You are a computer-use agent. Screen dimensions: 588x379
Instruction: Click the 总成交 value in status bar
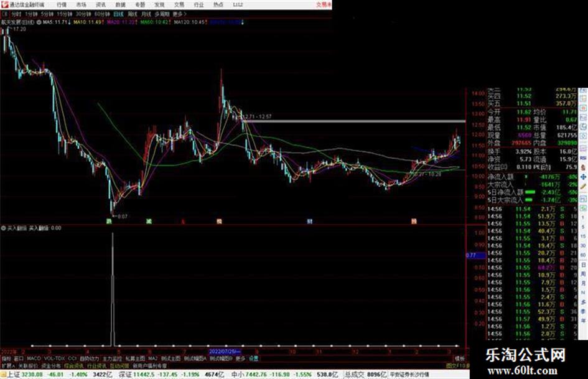pyautogui.click(x=366, y=375)
